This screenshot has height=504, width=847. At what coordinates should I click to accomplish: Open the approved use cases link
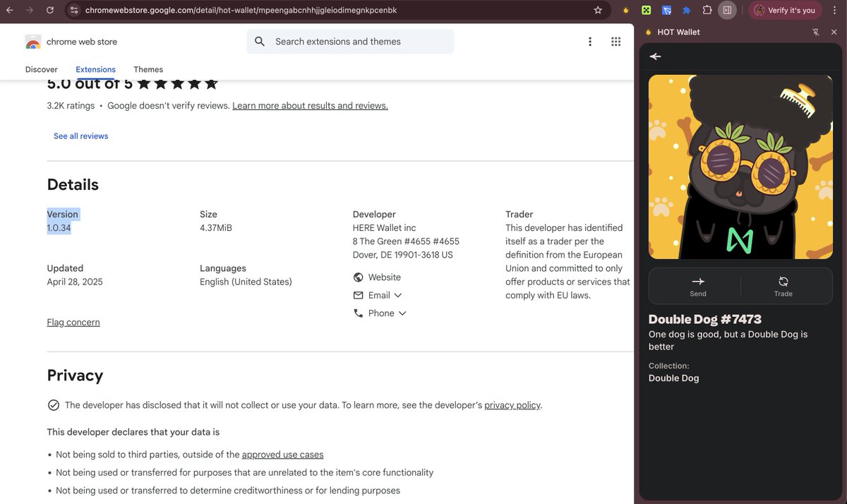[x=282, y=455]
